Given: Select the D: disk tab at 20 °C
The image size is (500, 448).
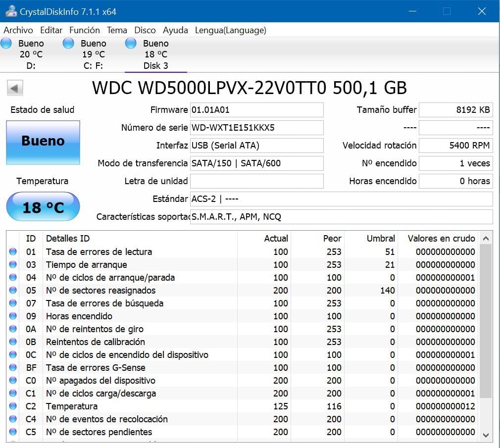Looking at the screenshot, I should (x=31, y=54).
